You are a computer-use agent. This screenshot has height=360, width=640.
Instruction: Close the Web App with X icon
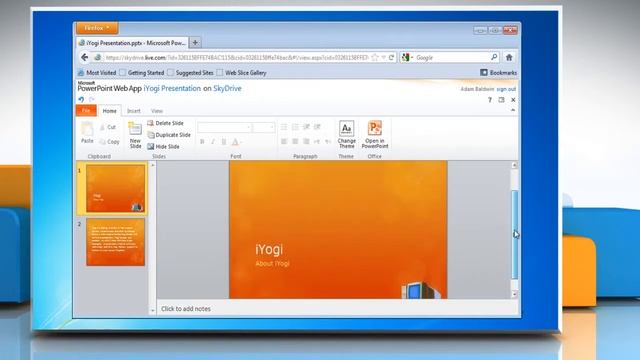(513, 100)
